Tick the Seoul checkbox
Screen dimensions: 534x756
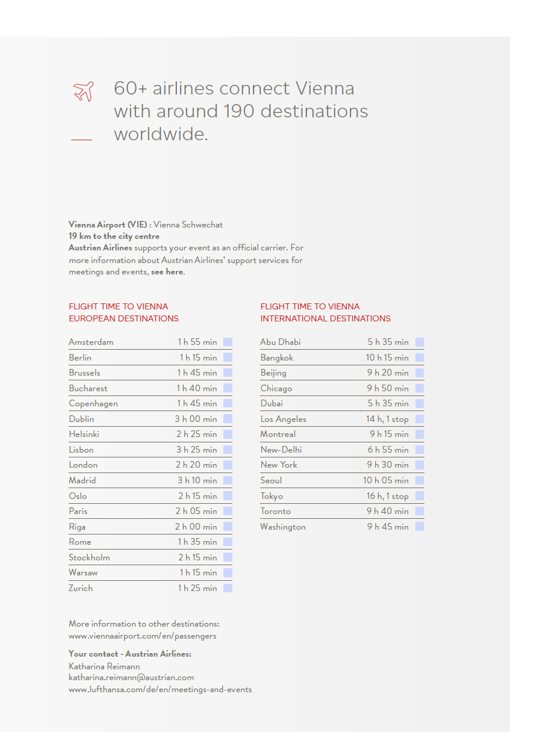click(x=420, y=480)
